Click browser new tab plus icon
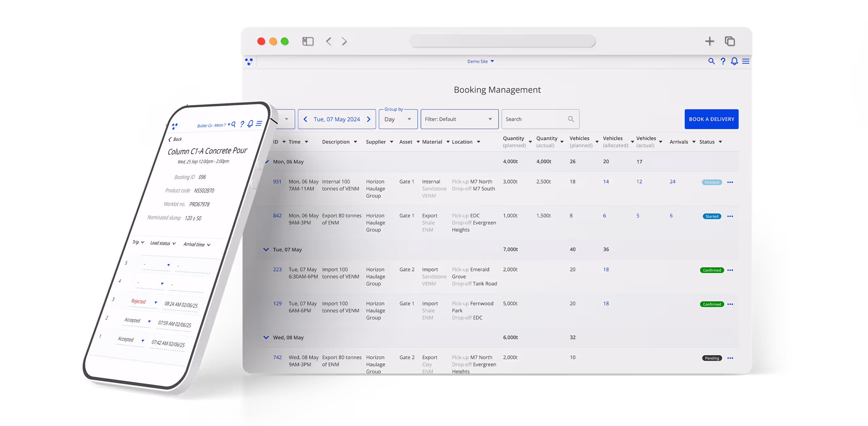868x426 pixels. 709,41
